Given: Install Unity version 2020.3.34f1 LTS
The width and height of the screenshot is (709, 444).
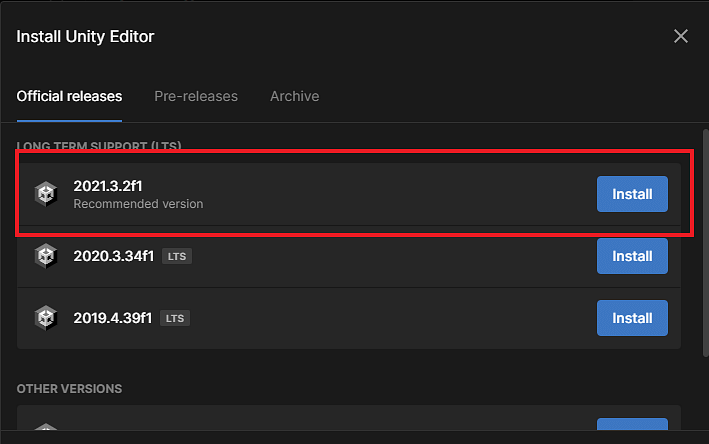Looking at the screenshot, I should point(632,256).
